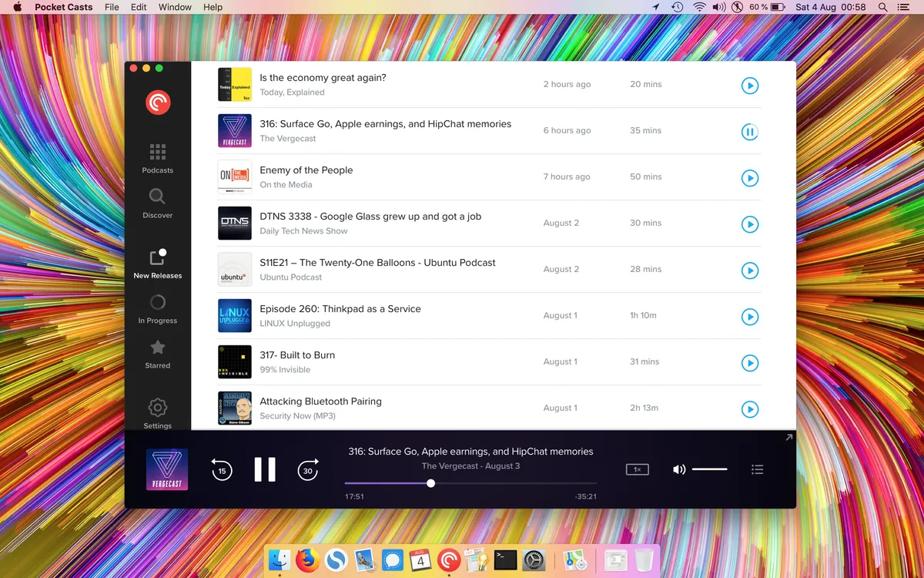The image size is (924, 578).
Task: Open the LINUX Unplugged artwork thumbnail
Action: (235, 316)
